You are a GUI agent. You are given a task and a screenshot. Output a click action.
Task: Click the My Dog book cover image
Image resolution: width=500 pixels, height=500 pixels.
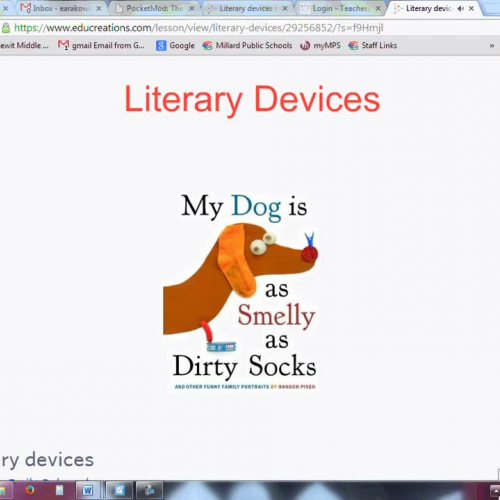tap(241, 292)
